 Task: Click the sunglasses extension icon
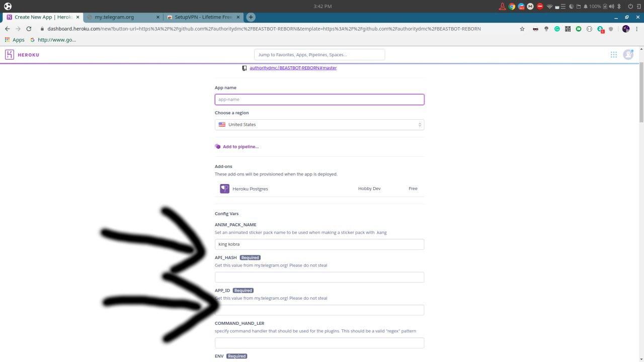535,29
